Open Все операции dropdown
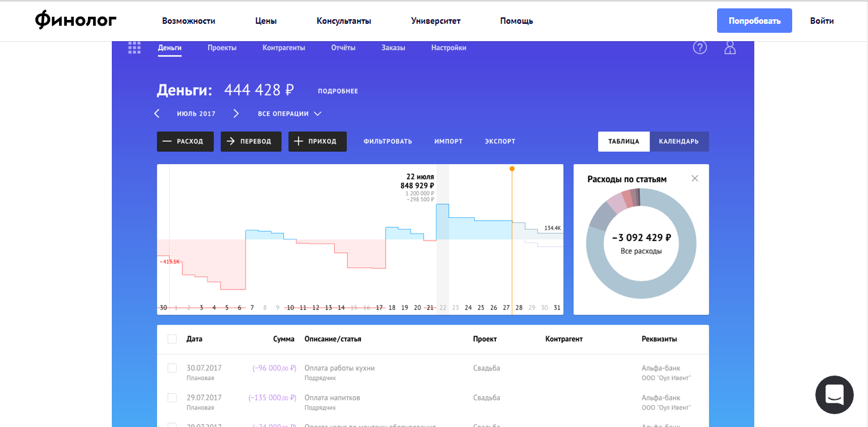 click(289, 114)
